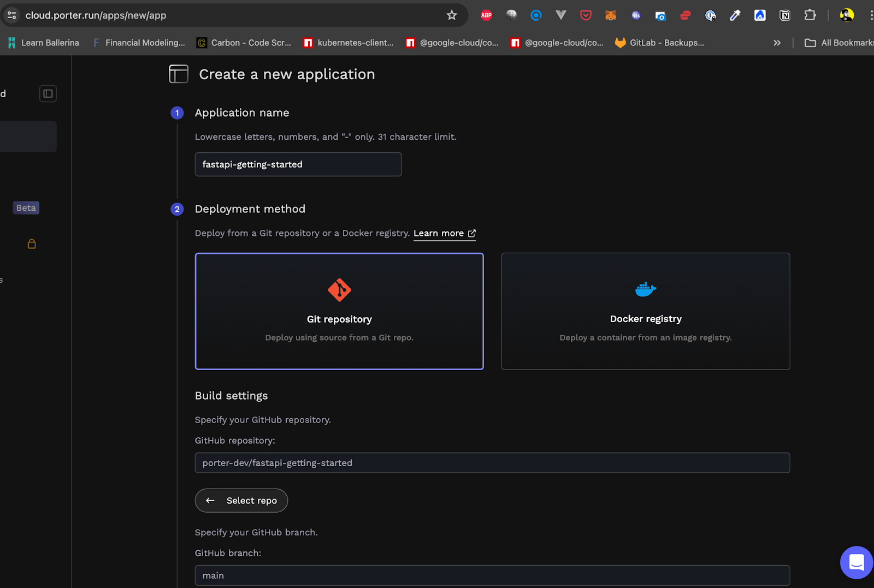This screenshot has height=588, width=874.
Task: Open the screenshot camera extension icon
Action: pyautogui.click(x=660, y=15)
